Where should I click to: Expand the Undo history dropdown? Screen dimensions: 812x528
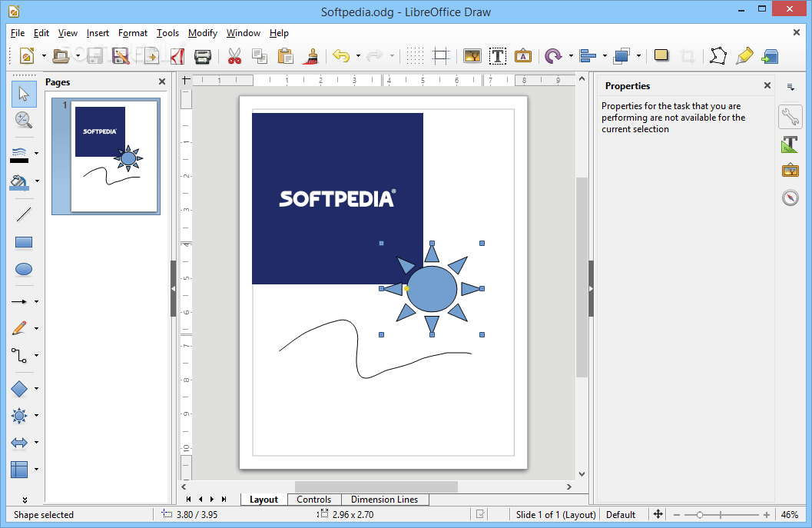pyautogui.click(x=358, y=56)
